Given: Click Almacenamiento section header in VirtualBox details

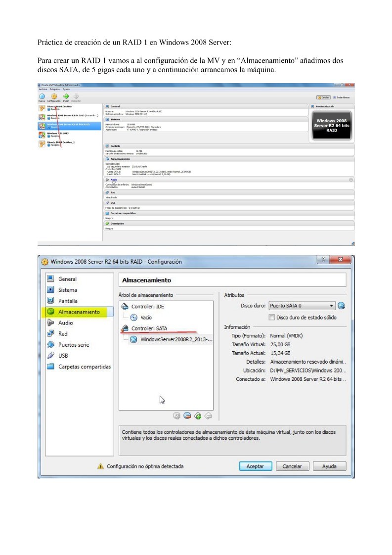Looking at the screenshot, I should (x=229, y=159).
